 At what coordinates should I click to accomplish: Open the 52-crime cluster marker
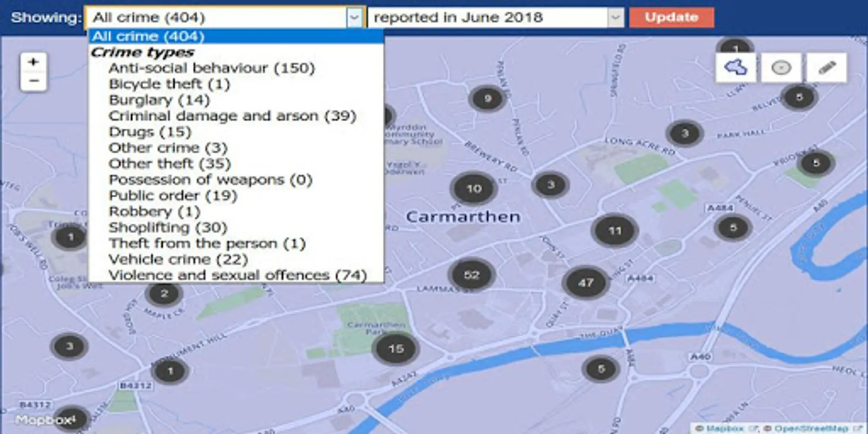[471, 275]
